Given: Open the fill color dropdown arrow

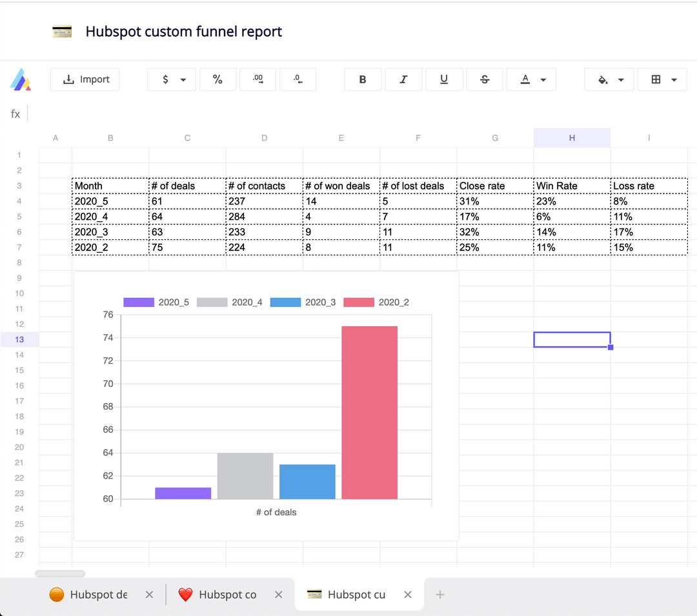Looking at the screenshot, I should click(620, 79).
